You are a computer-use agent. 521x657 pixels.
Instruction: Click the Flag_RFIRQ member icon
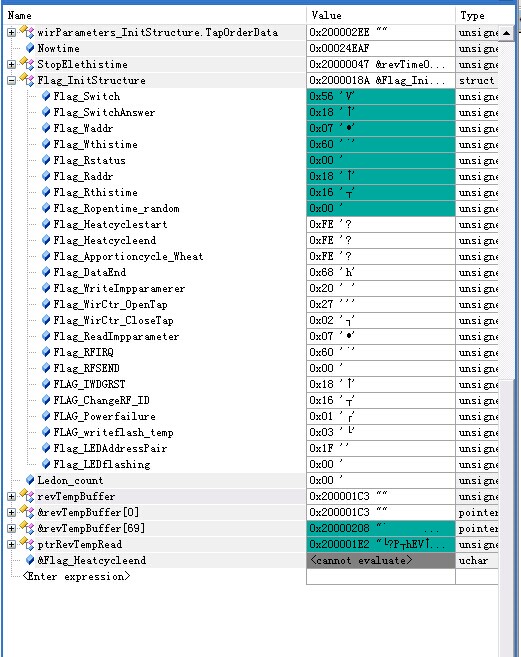(46, 352)
